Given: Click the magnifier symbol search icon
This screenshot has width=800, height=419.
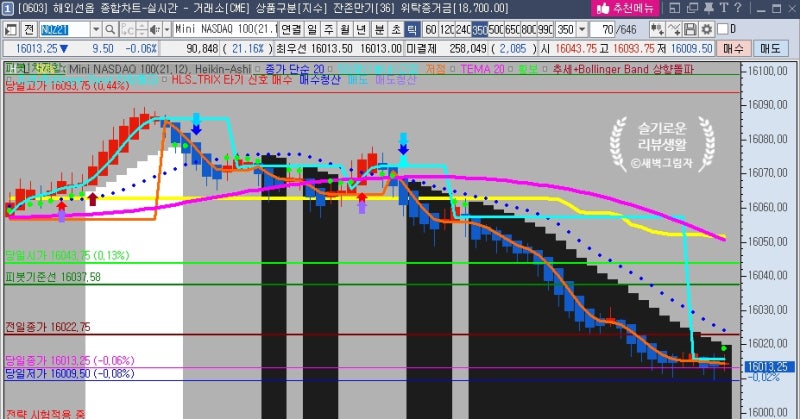Looking at the screenshot, I should pyautogui.click(x=110, y=30).
